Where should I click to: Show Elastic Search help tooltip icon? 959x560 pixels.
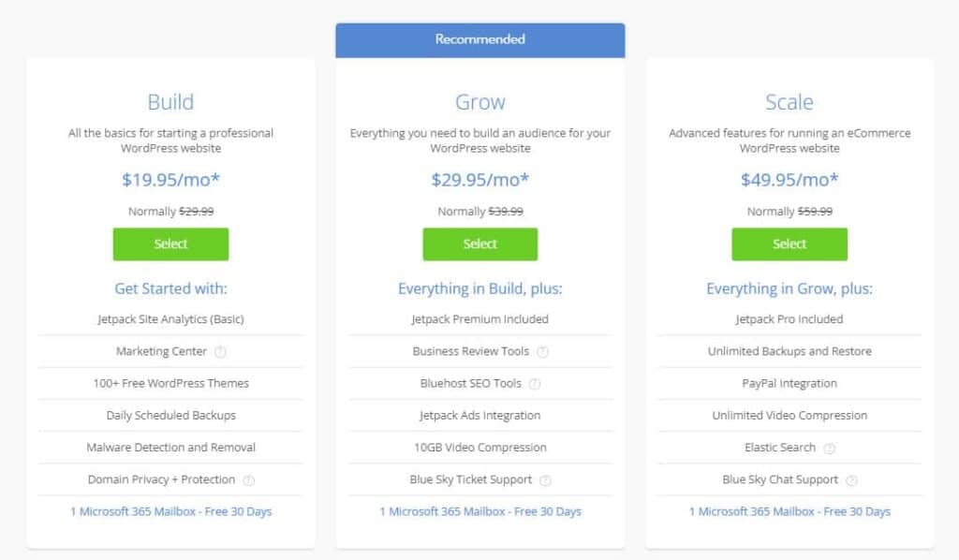[x=830, y=449]
